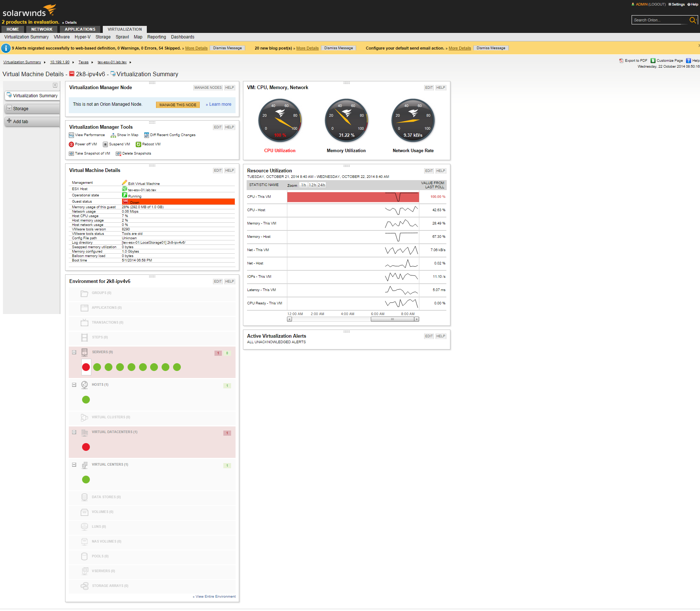
Task: Click the Edit Virtual Machine pencil icon
Action: point(125,183)
